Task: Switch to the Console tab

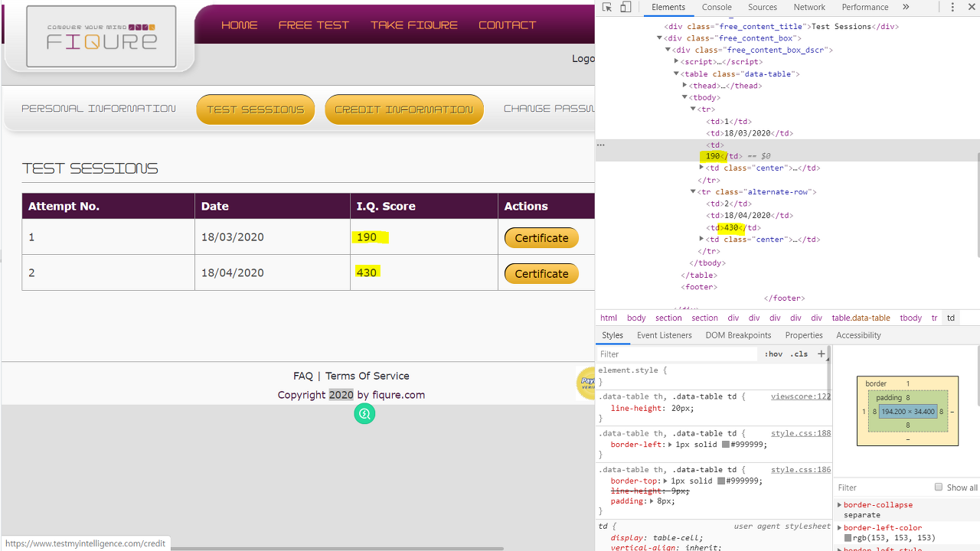Action: (x=717, y=7)
